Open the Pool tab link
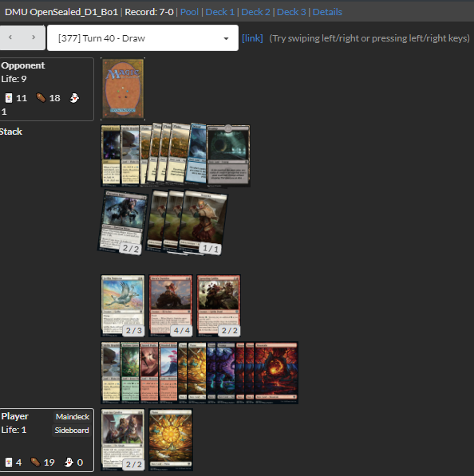This screenshot has width=474, height=476. [x=189, y=12]
